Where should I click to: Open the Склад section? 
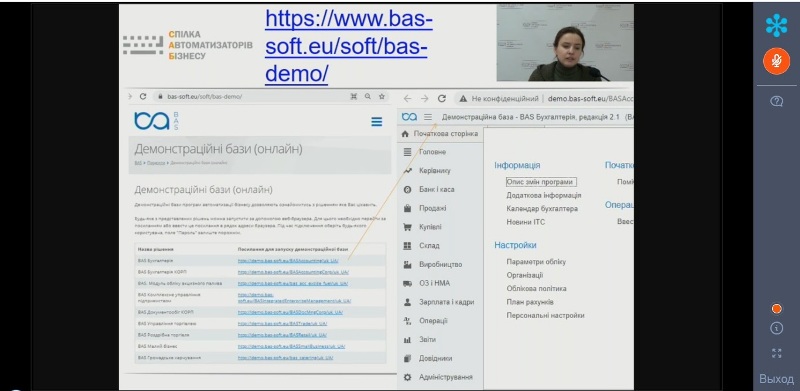[x=429, y=246]
